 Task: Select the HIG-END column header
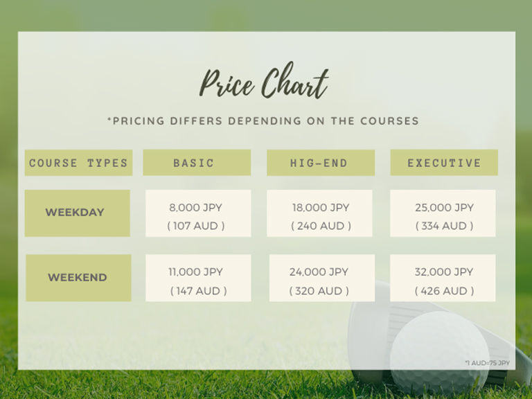(x=321, y=163)
